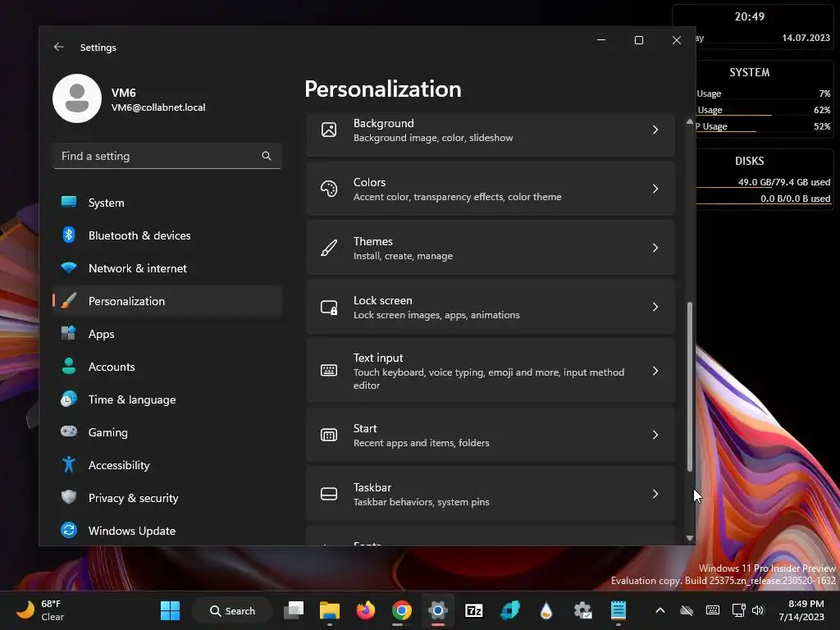The height and width of the screenshot is (630, 840).
Task: Click the back arrow in Settings
Action: [58, 47]
